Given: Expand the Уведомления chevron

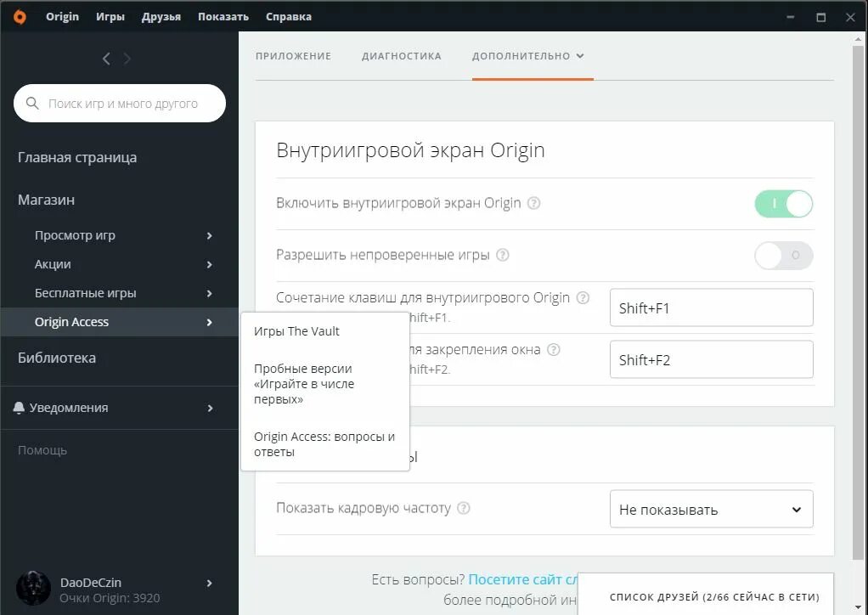Looking at the screenshot, I should [x=210, y=409].
